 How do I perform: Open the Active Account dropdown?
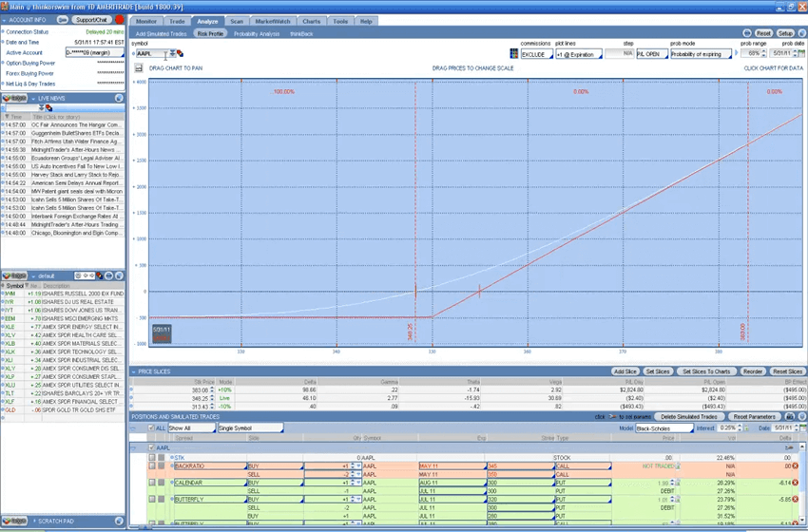95,52
